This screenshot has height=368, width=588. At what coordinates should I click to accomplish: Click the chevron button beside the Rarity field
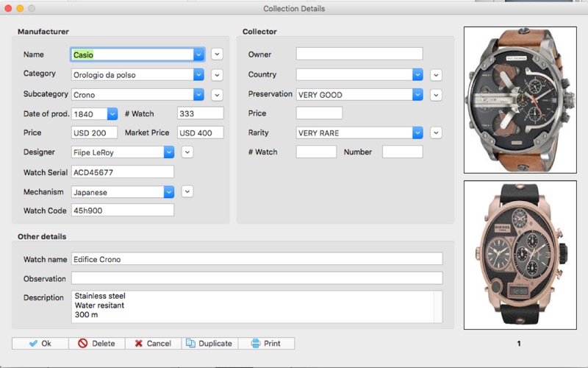click(436, 132)
